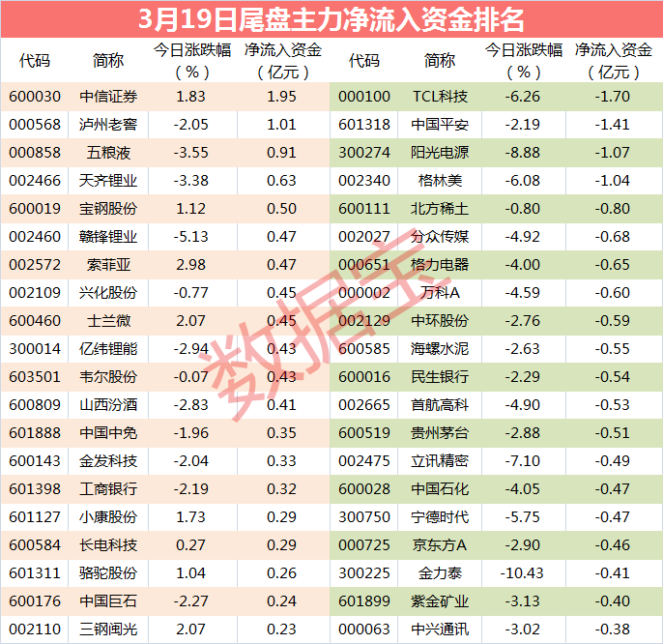Select 三钢闽光 stock name
Image resolution: width=663 pixels, height=644 pixels.
coord(108,629)
